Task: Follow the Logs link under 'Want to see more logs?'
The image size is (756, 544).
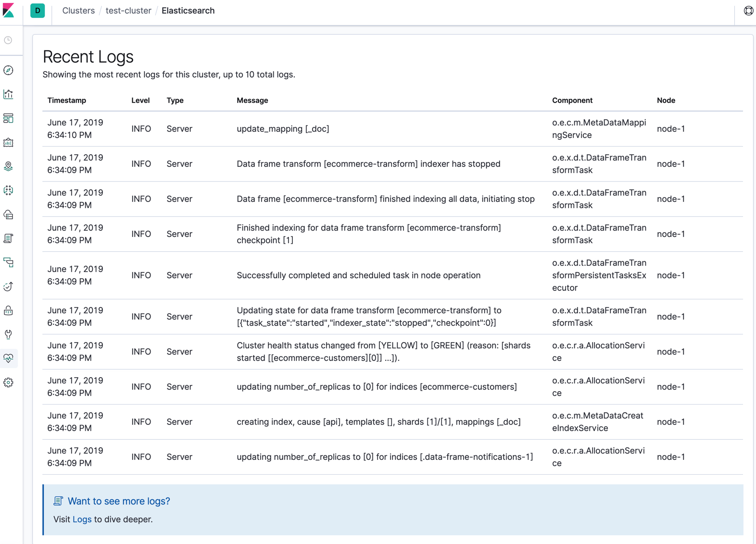Action: 82,519
